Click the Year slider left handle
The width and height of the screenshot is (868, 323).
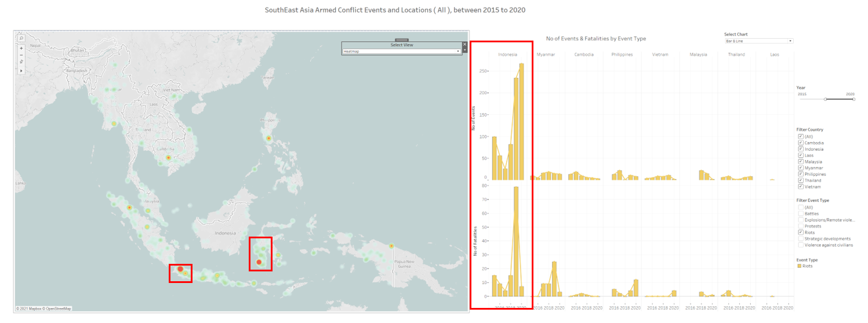tap(825, 100)
